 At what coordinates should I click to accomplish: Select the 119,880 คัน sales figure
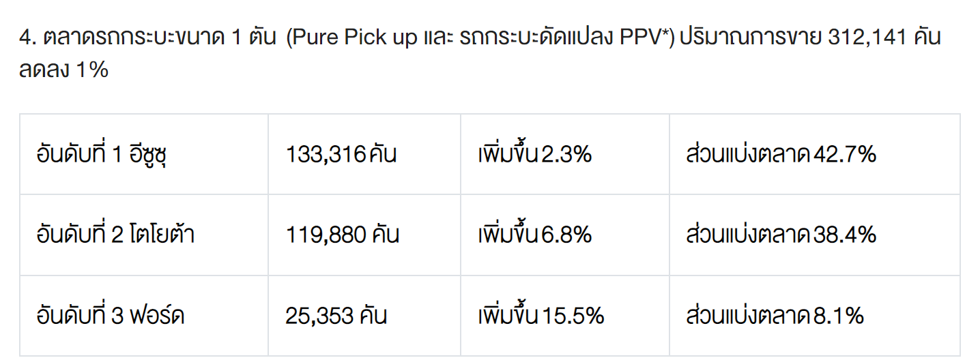(343, 235)
